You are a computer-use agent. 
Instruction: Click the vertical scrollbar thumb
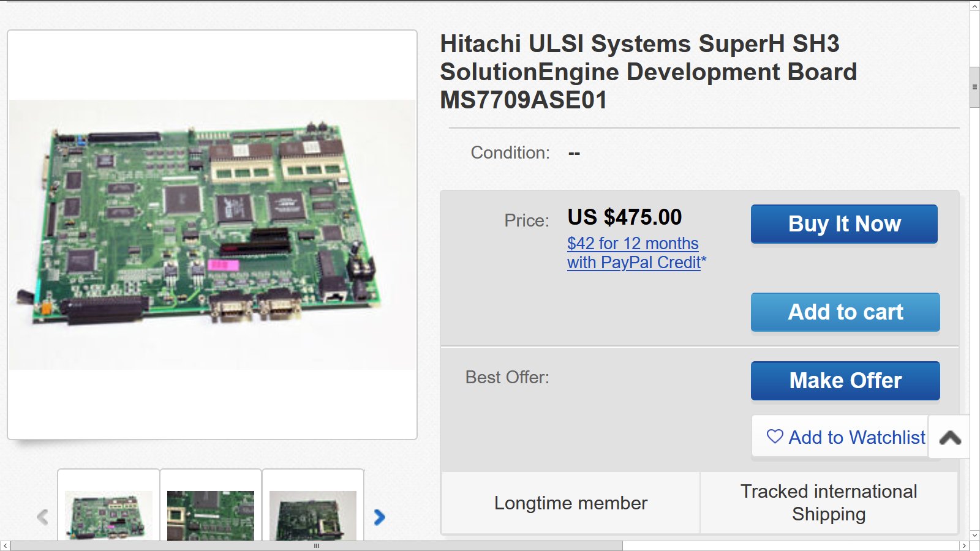[974, 87]
